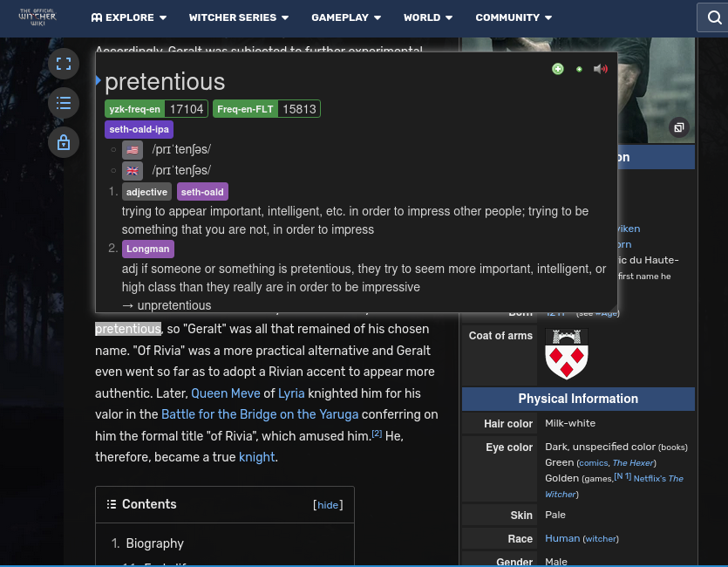Open Battle for the Bridge on the Yaruga link
The width and height of the screenshot is (728, 567).
[260, 414]
